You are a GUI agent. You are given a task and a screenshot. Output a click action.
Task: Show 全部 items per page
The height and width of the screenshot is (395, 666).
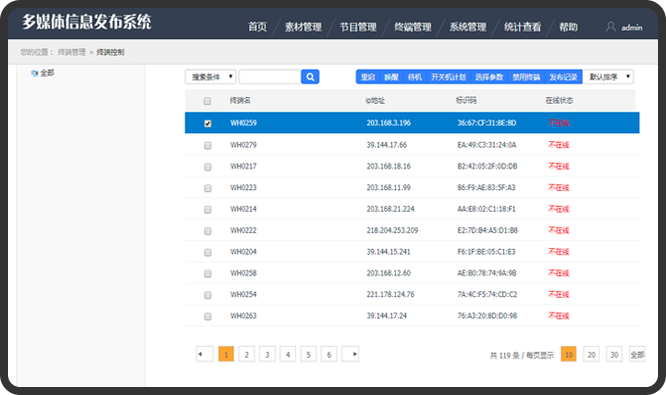coord(637,354)
